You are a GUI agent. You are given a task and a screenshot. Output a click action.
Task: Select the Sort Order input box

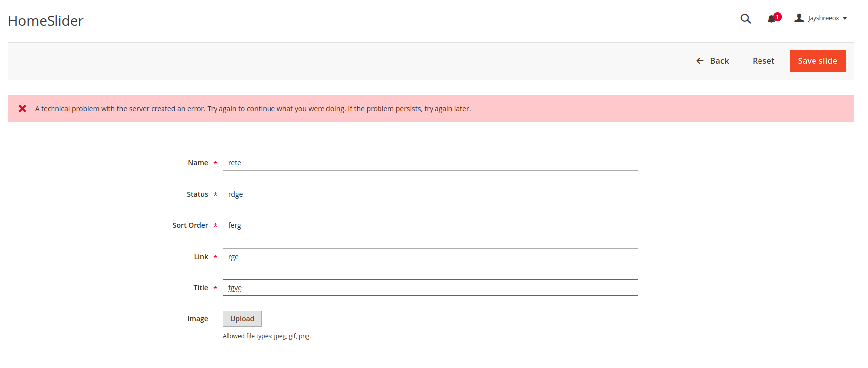[430, 225]
